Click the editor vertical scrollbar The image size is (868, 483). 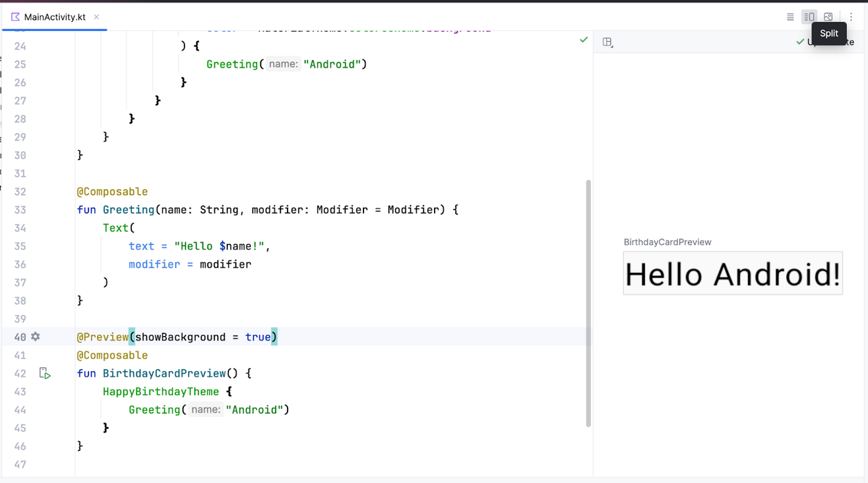click(x=588, y=301)
